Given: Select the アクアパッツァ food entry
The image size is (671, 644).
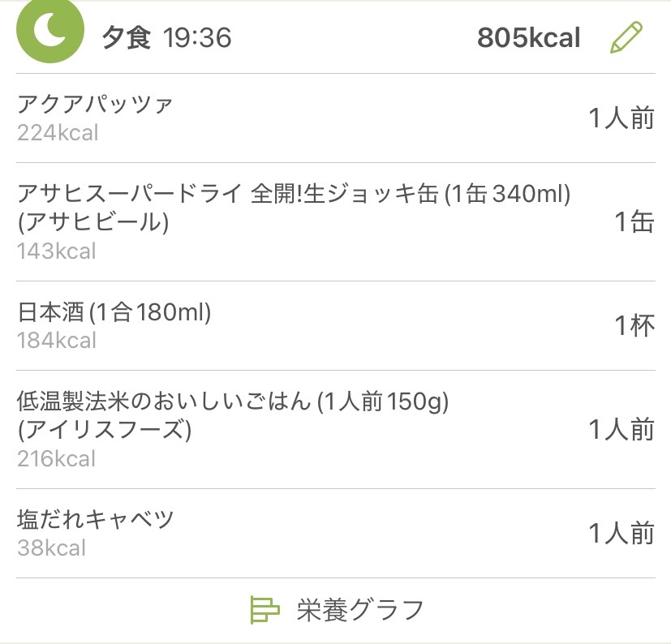Looking at the screenshot, I should (x=96, y=105).
